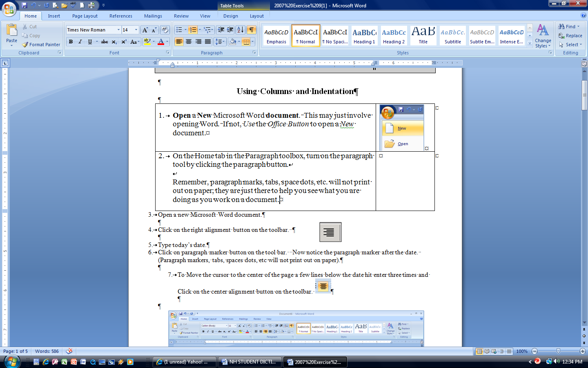Click the Clear Formatting icon
588x368 pixels.
click(x=165, y=30)
